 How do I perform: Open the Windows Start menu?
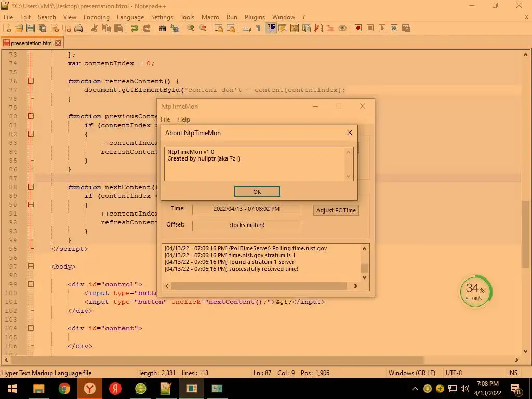coord(12,389)
